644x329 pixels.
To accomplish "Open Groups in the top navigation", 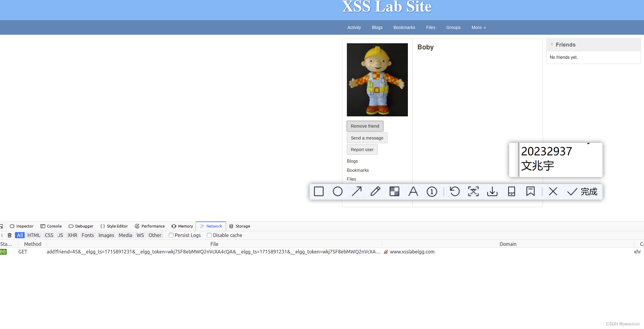I will point(453,27).
